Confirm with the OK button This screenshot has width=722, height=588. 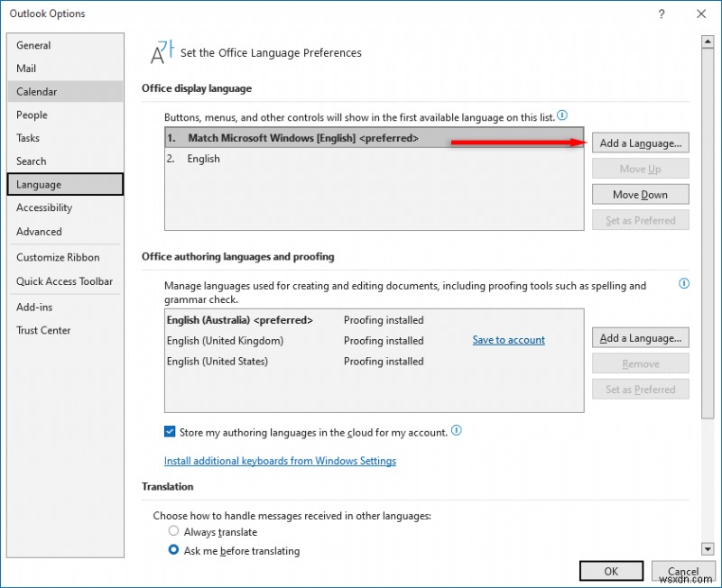[x=611, y=572]
